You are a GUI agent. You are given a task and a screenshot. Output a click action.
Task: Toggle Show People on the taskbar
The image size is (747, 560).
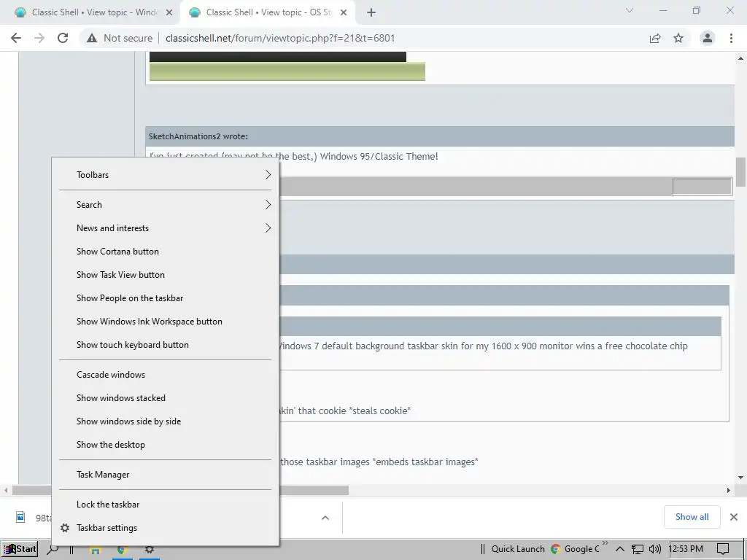click(x=166, y=298)
